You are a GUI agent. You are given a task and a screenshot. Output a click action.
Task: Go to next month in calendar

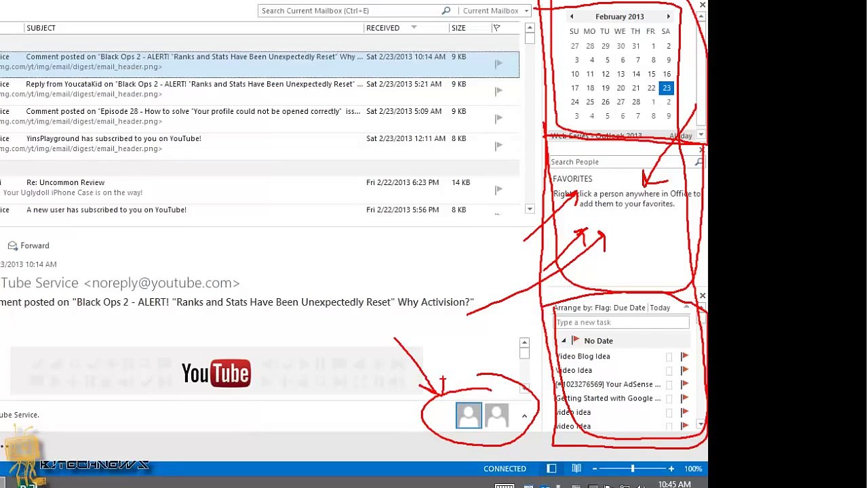tap(668, 16)
